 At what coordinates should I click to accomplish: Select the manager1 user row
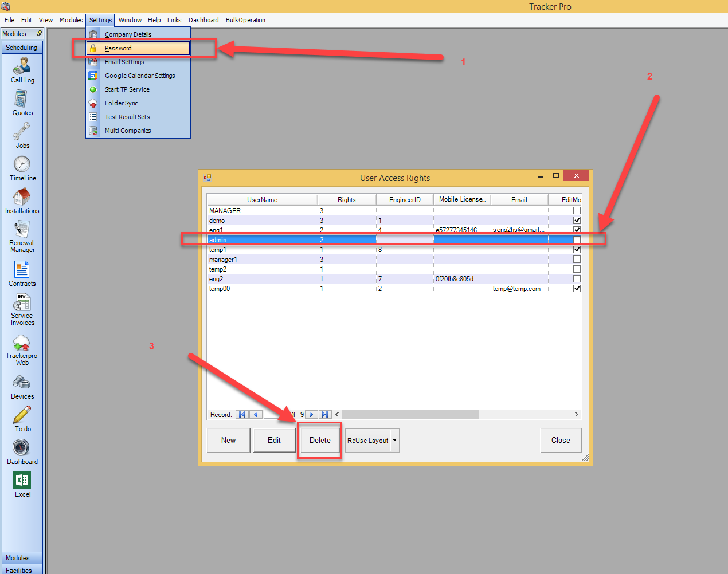click(394, 260)
